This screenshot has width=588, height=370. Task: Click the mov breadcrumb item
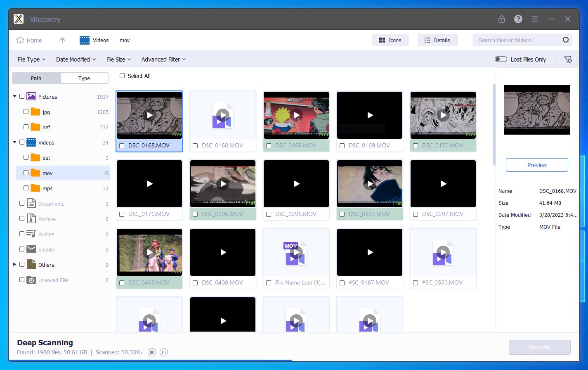[125, 40]
